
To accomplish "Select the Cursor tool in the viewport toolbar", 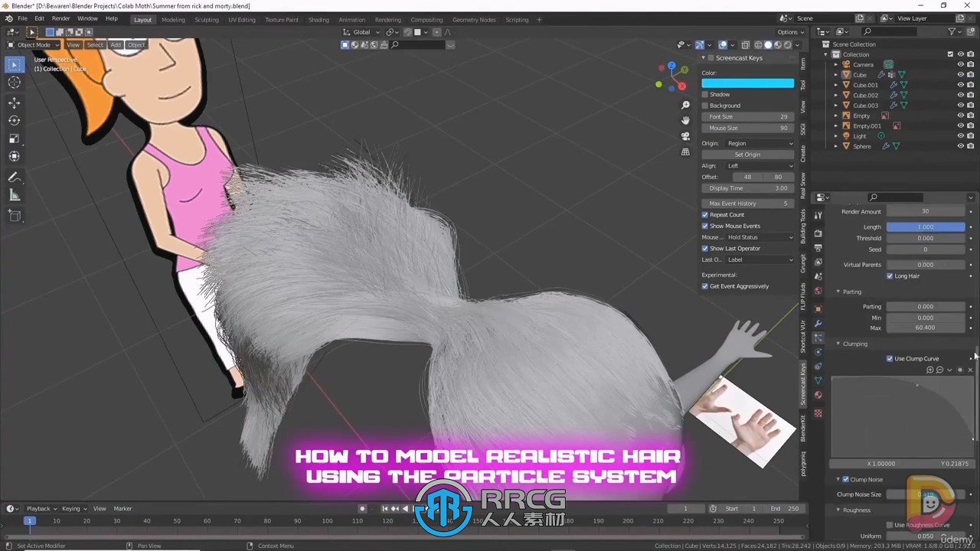I will (x=15, y=83).
